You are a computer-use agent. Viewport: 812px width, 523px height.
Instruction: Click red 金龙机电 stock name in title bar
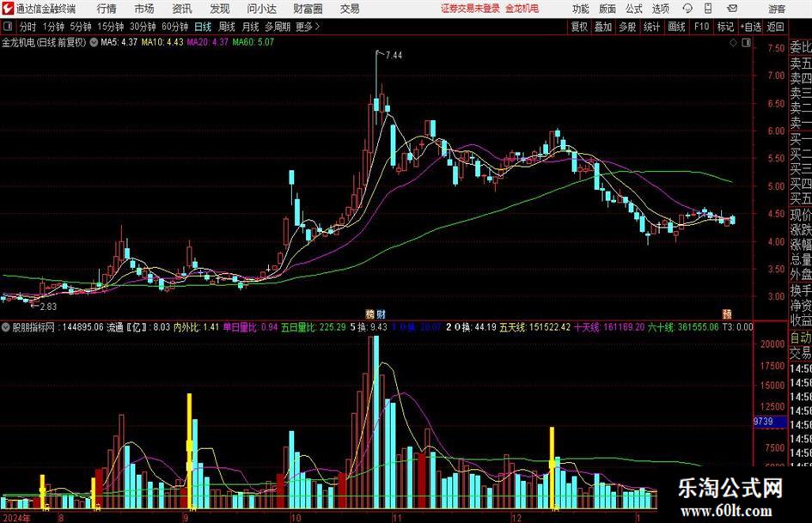522,9
